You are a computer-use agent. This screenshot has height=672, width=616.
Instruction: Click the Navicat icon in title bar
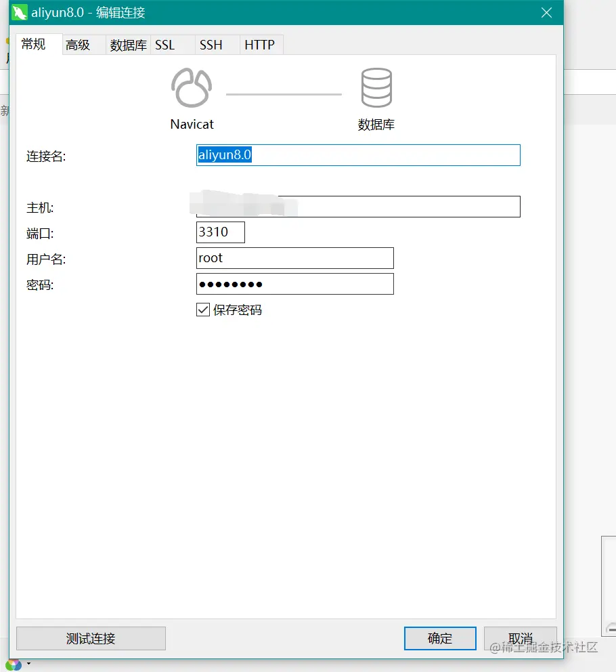[19, 12]
